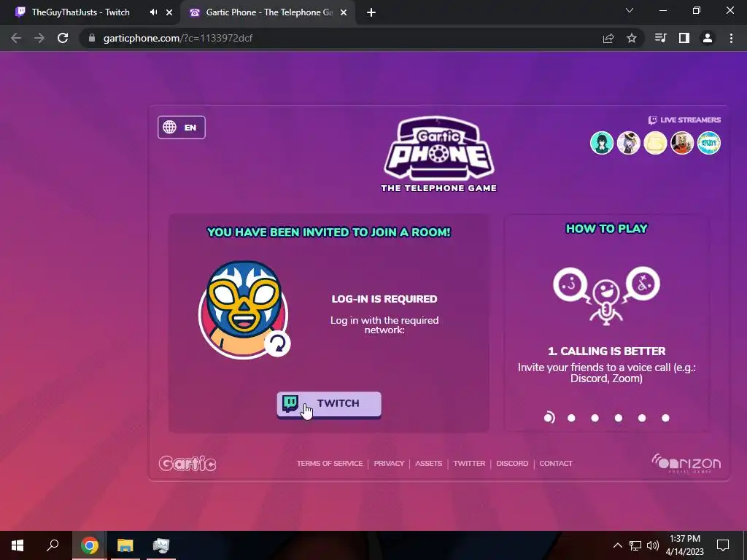The height and width of the screenshot is (560, 747).
Task: Open the taskbar clock and date
Action: (684, 545)
